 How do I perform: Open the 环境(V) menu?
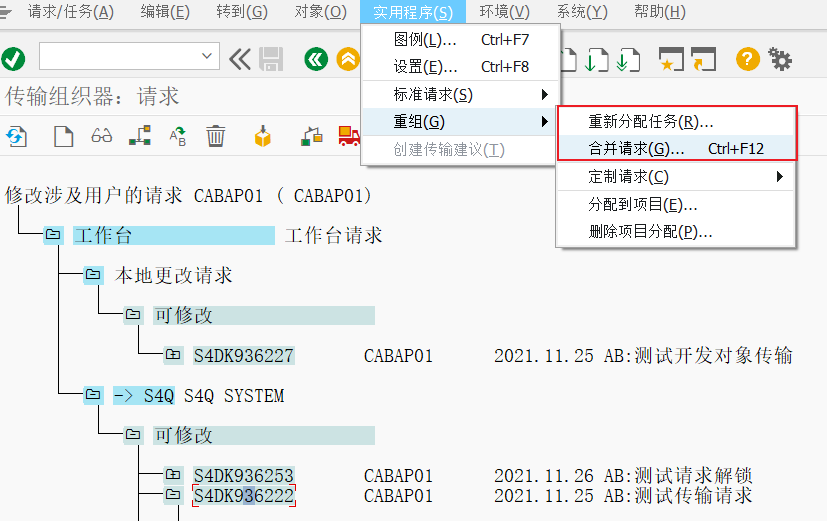(x=505, y=12)
